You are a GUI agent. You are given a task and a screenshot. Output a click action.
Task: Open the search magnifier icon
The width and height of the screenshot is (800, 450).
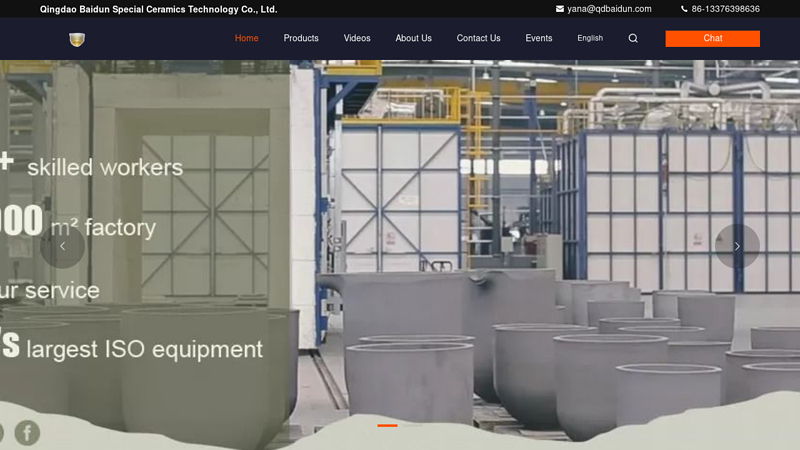tap(633, 39)
